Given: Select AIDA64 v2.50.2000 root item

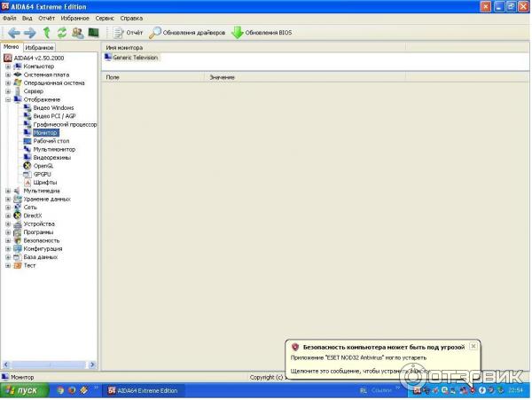Looking at the screenshot, I should [x=39, y=58].
